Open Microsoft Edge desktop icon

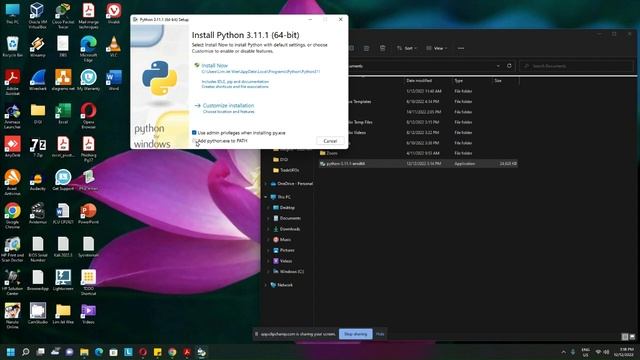coord(88,49)
